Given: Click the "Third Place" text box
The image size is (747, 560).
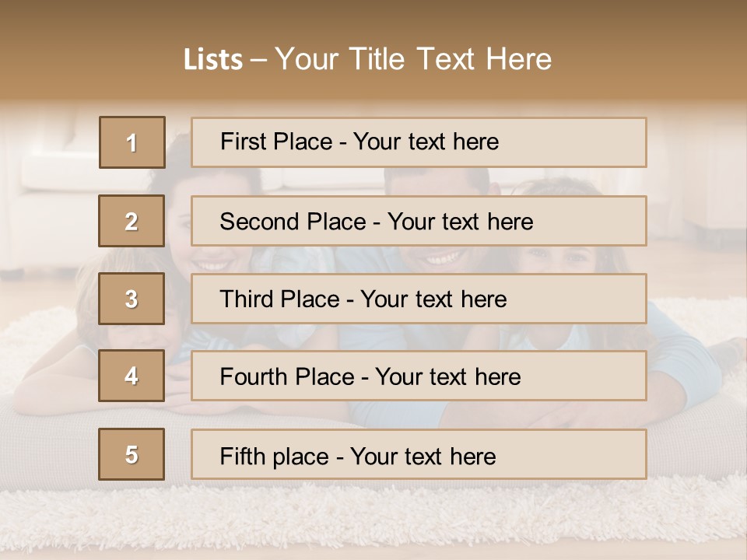Looking at the screenshot, I should tap(419, 299).
